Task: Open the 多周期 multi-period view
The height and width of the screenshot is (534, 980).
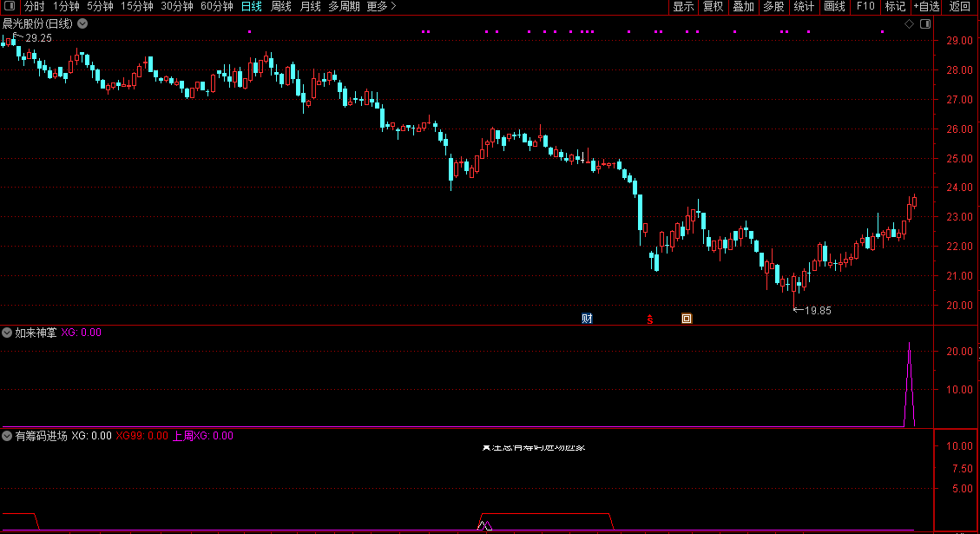Action: 344,6
